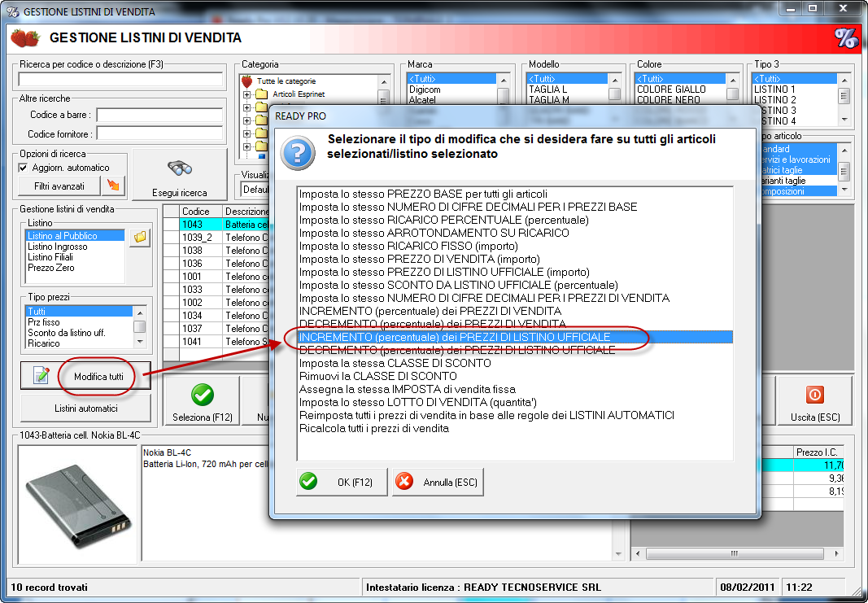Click the Nokia battery product thumbnail
Viewport: 868px width, 603px height.
77,504
